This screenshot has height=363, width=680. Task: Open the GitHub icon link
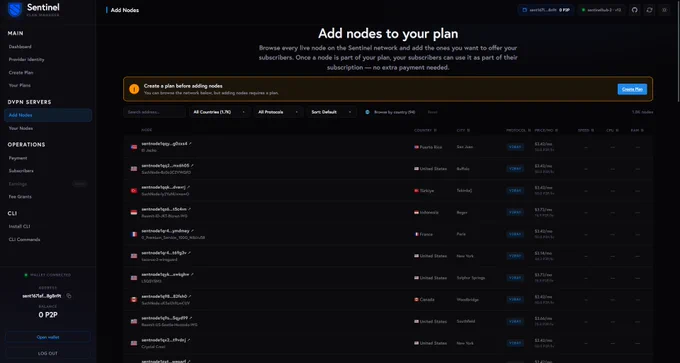(634, 10)
